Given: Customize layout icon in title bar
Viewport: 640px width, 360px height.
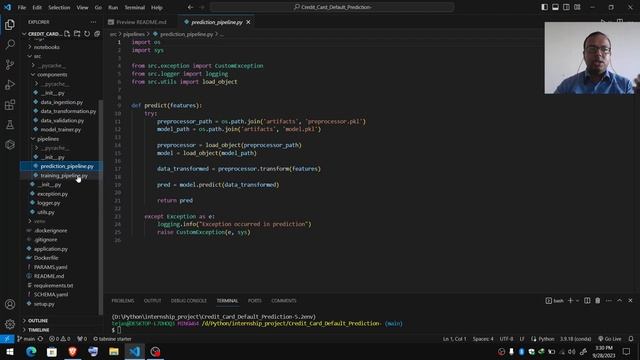Looking at the screenshot, I should pos(577,7).
